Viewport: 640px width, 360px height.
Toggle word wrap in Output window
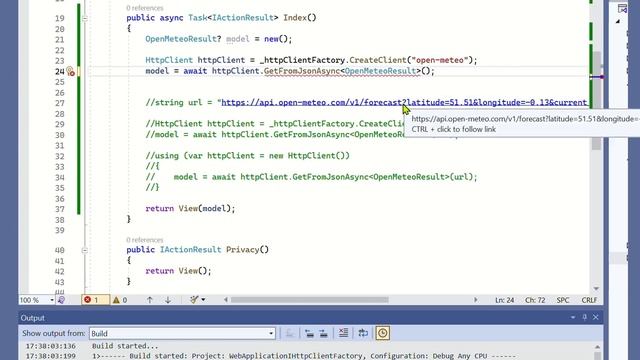[x=363, y=333]
